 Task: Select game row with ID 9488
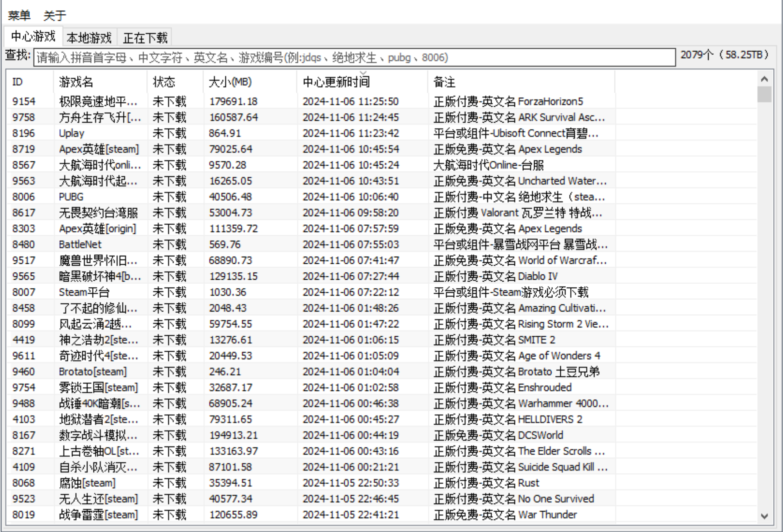[x=382, y=403]
